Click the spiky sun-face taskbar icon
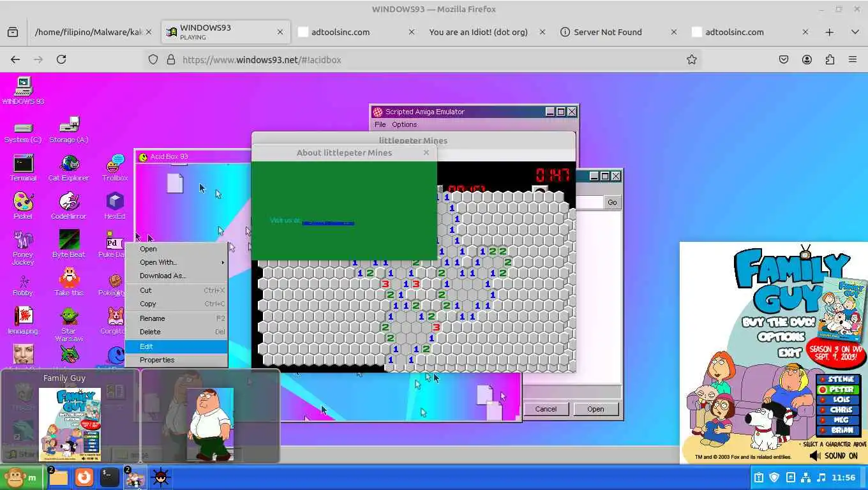 click(161, 477)
